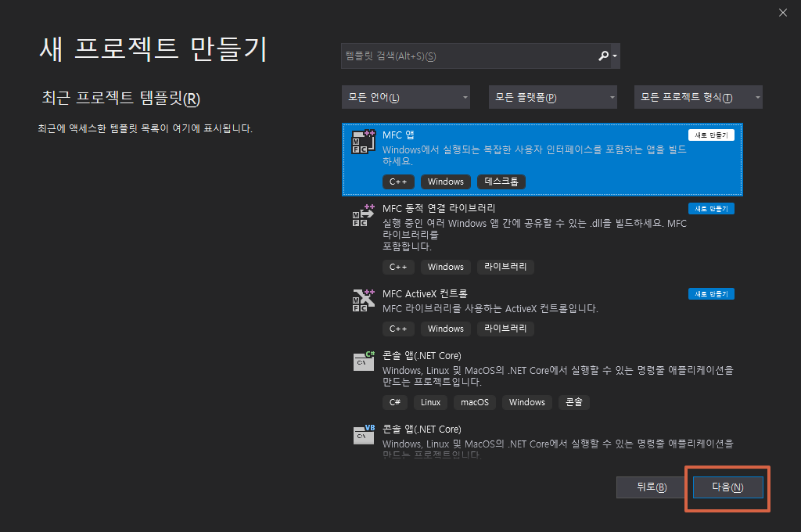Click Windows tag under MFC 동적 연결 라이브러리
The width and height of the screenshot is (801, 532).
445,267
